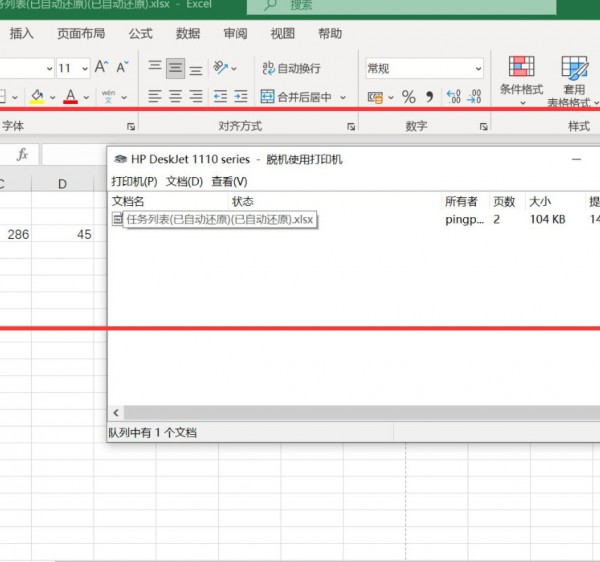
Task: Minimize the HP DeskJet printer window
Action: [x=577, y=159]
